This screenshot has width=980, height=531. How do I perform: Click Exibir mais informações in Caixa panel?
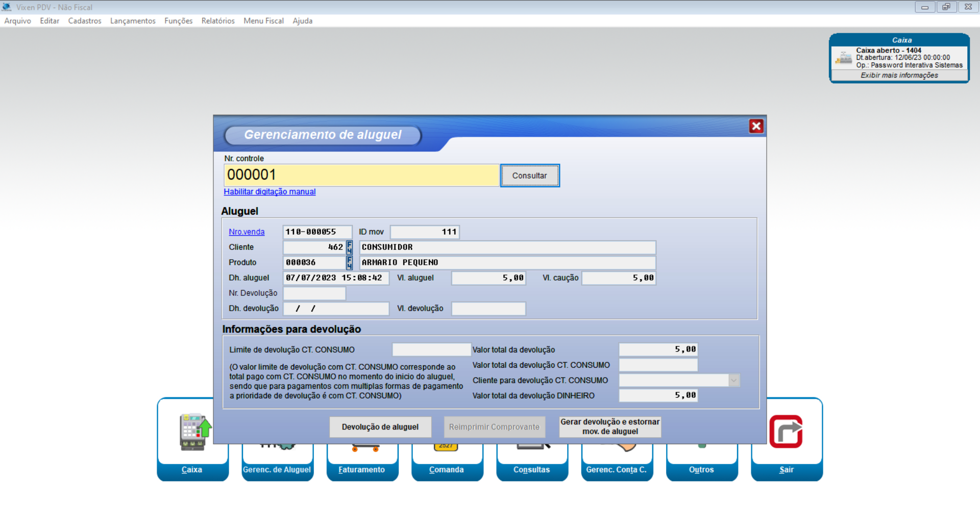click(899, 75)
